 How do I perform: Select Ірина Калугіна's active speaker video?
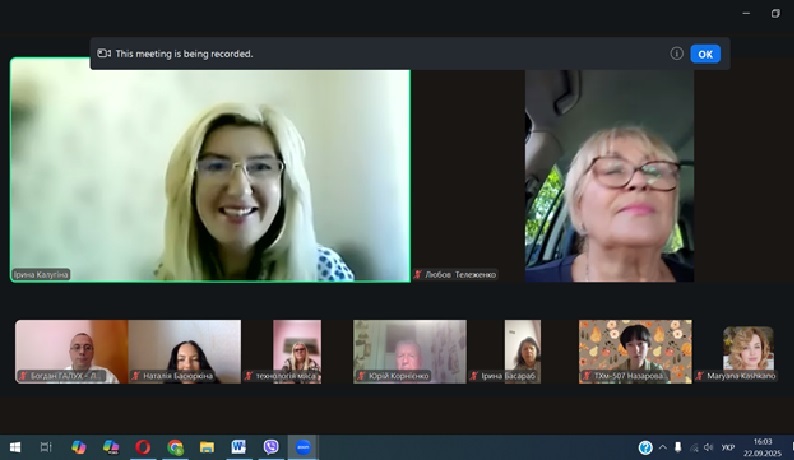[210, 170]
